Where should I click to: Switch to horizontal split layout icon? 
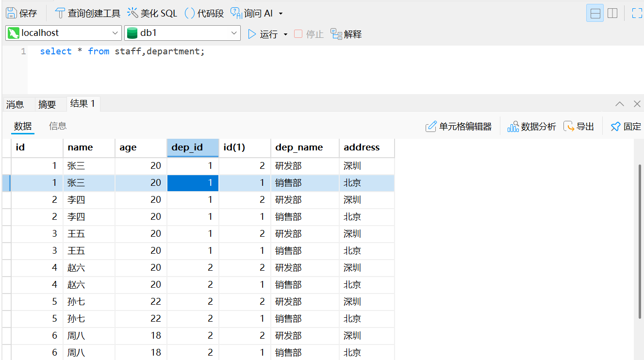point(595,13)
